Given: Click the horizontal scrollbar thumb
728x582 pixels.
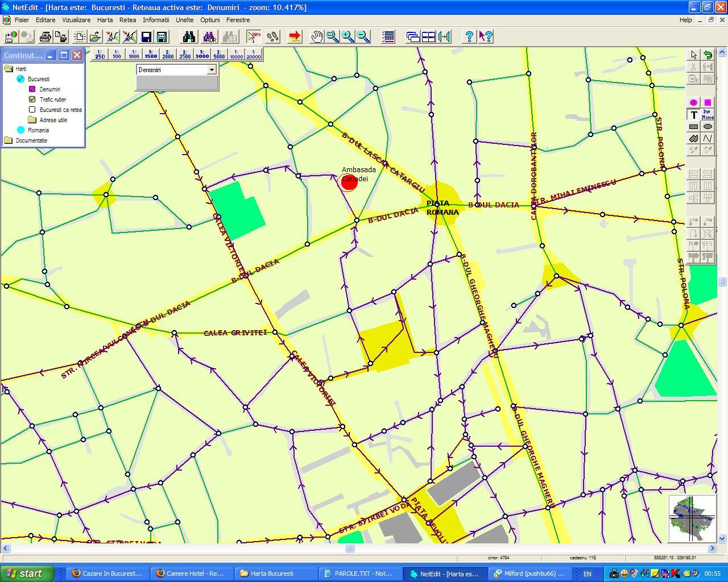Looking at the screenshot, I should [350, 548].
